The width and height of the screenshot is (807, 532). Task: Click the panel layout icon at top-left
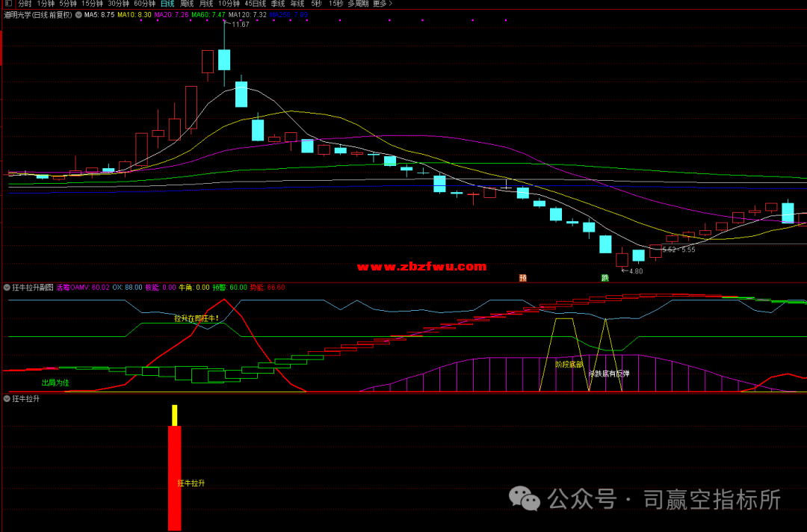point(8,3)
